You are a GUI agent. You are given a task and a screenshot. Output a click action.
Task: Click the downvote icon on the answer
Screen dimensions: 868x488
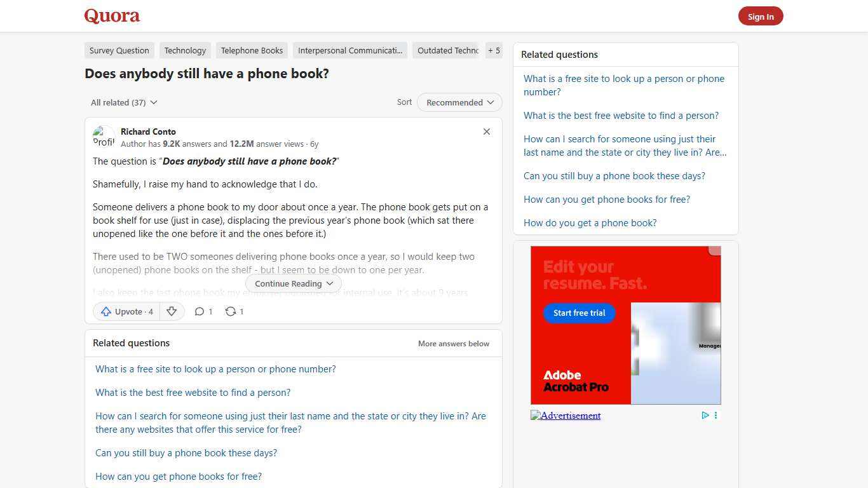coord(172,311)
